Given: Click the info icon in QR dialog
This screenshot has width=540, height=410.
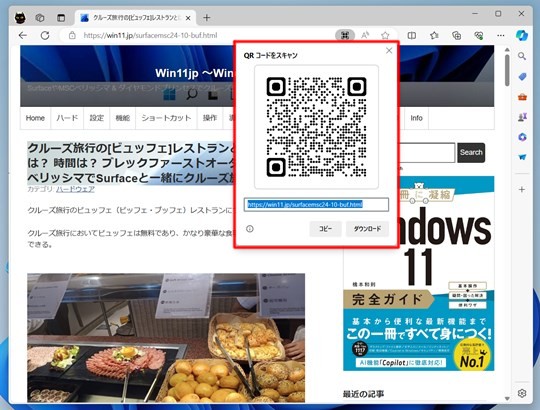Looking at the screenshot, I should [x=250, y=229].
